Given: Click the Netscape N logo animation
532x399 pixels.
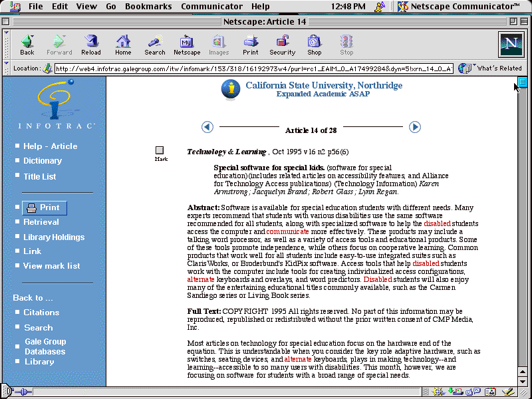Looking at the screenshot, I should click(511, 44).
